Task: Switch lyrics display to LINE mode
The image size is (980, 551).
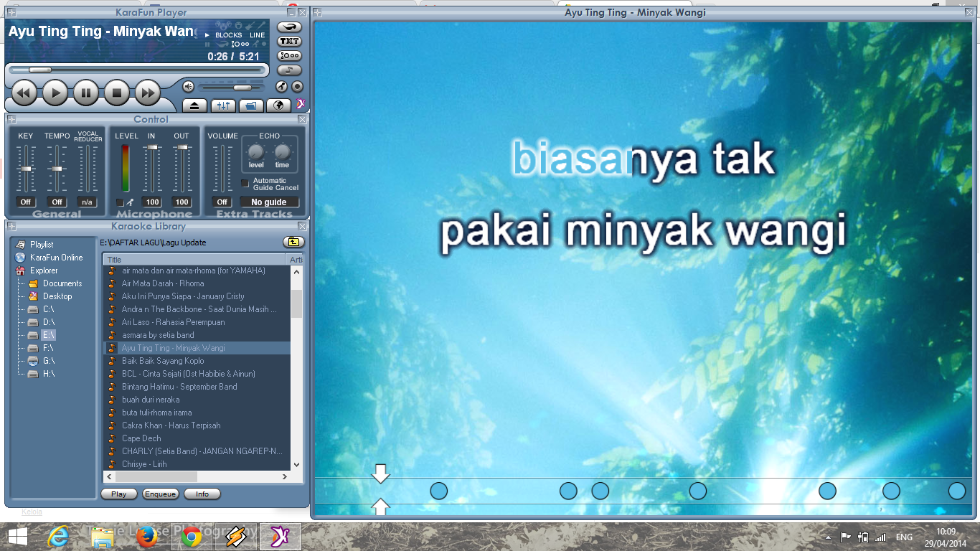Action: pos(258,34)
